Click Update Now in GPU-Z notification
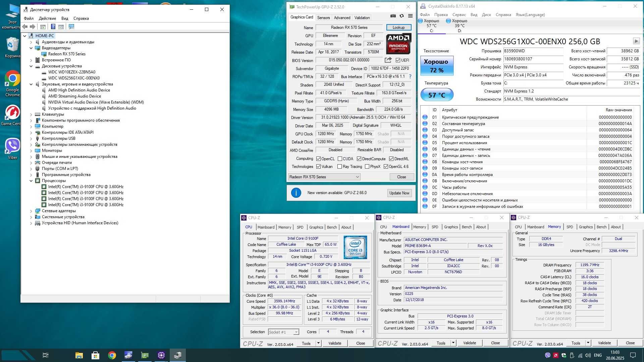Viewport: 644px width, 362px height. (x=399, y=193)
